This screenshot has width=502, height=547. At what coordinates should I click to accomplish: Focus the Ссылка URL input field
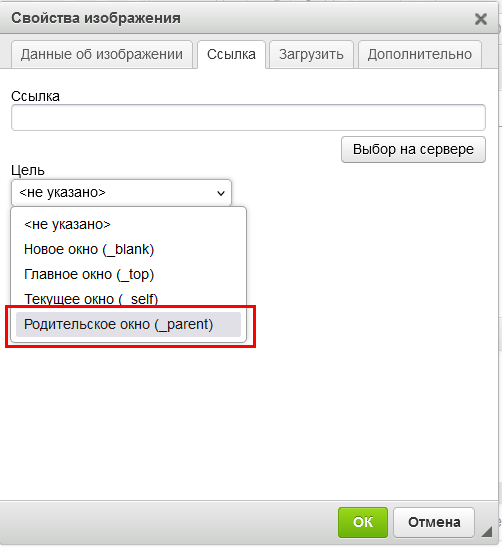[x=248, y=118]
